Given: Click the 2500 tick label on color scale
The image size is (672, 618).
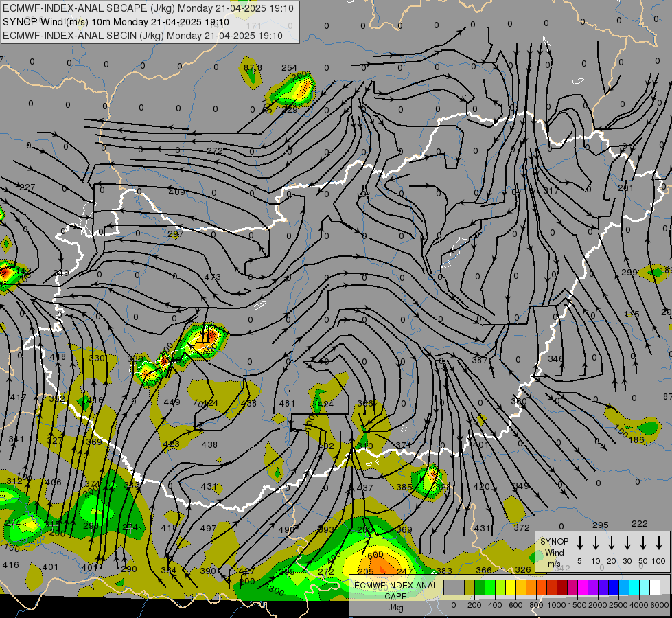Looking at the screenshot, I should 618,605.
